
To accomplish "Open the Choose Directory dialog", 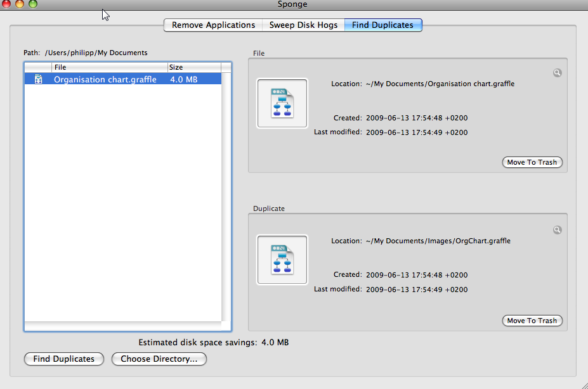I will pyautogui.click(x=159, y=359).
